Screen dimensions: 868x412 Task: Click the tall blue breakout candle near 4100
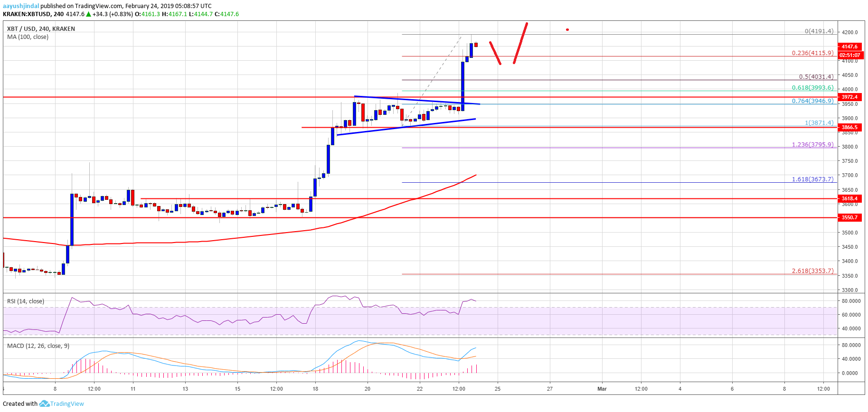click(x=462, y=86)
